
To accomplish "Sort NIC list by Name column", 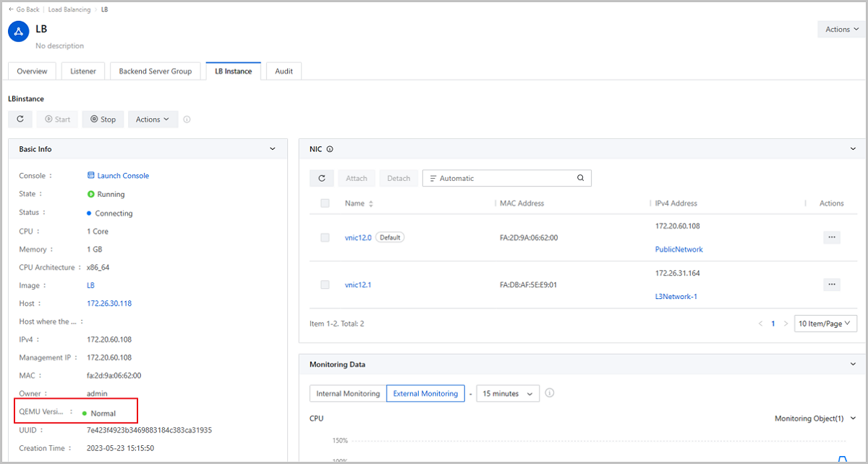I will (x=371, y=204).
